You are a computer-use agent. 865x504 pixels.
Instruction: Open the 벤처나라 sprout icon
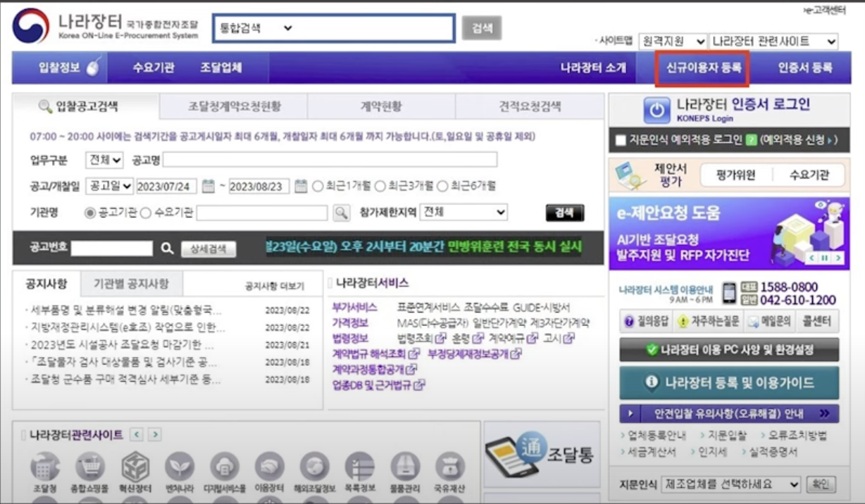click(x=180, y=467)
